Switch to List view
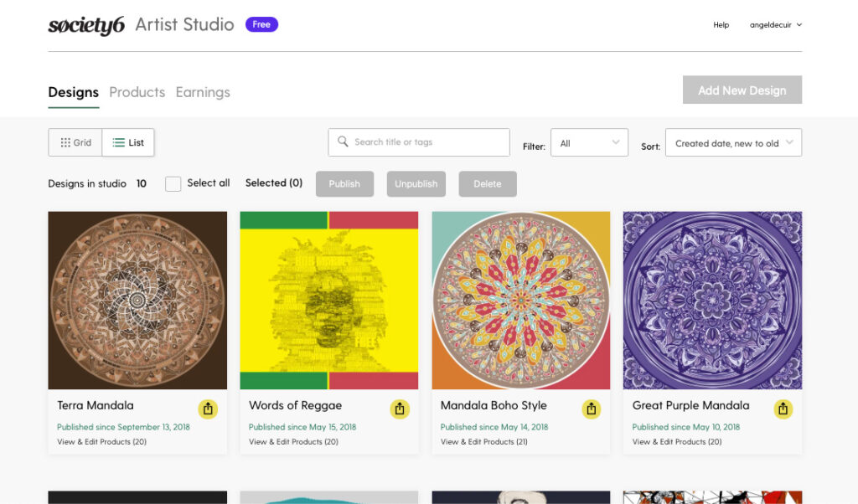Screen dimensions: 858x504 tap(128, 142)
